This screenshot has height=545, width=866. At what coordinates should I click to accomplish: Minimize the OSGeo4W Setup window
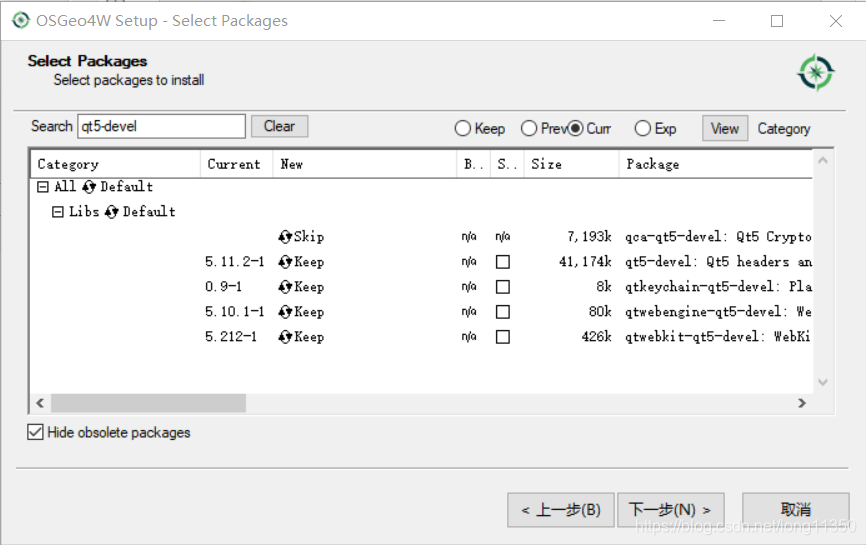[x=719, y=21]
